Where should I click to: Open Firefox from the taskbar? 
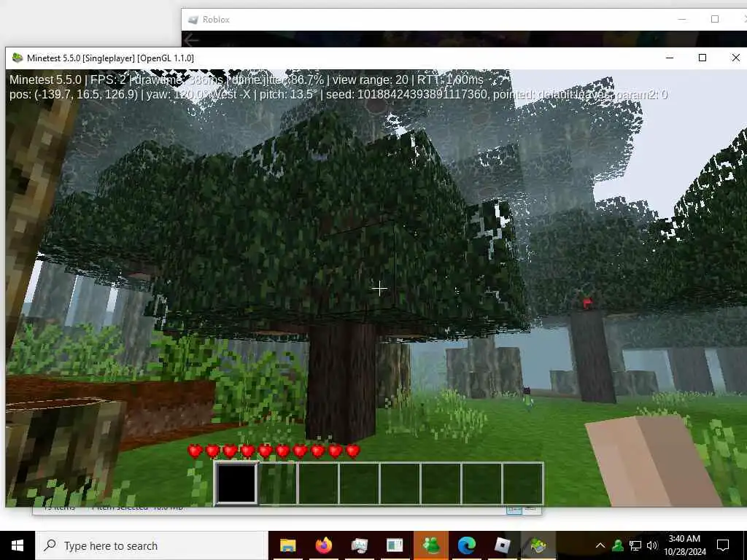coord(323,545)
